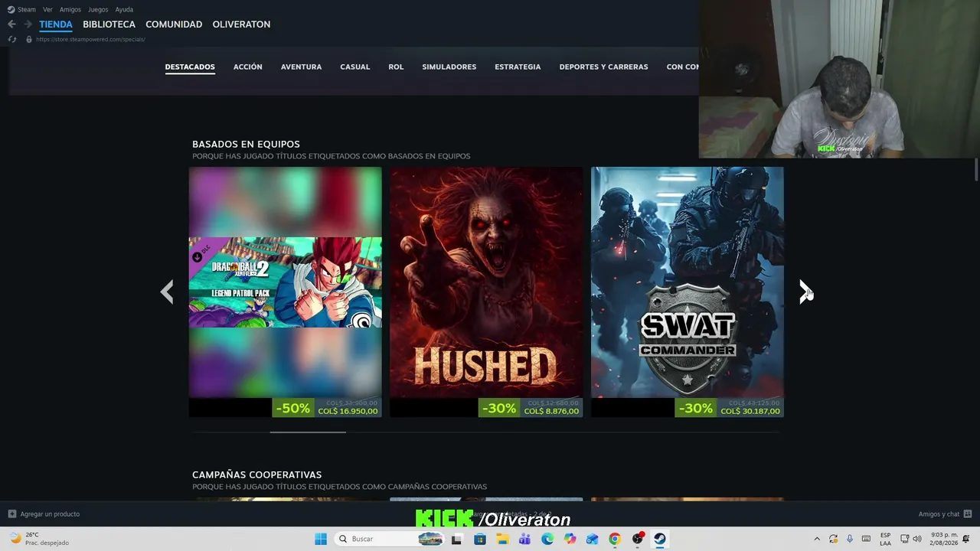Screen dimensions: 980x551
Task: Open the volume and network quick settings
Action: pyautogui.click(x=912, y=539)
